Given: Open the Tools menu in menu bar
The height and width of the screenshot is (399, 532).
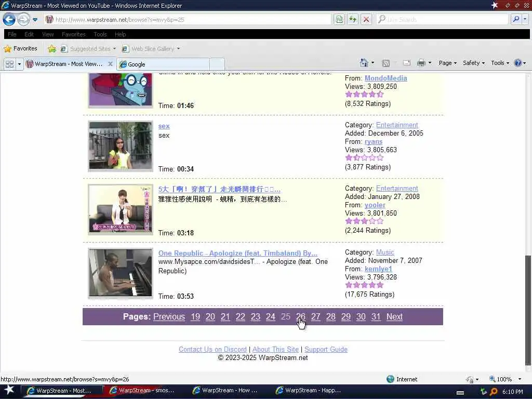Looking at the screenshot, I should pyautogui.click(x=100, y=34).
